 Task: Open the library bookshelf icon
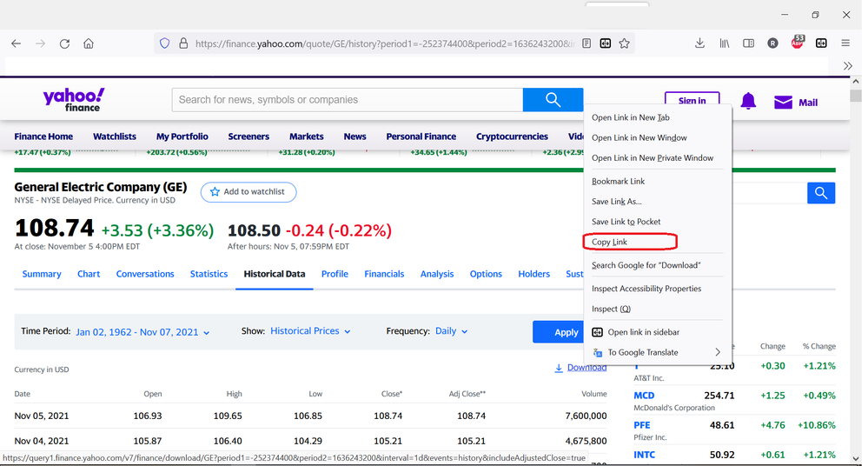724,43
